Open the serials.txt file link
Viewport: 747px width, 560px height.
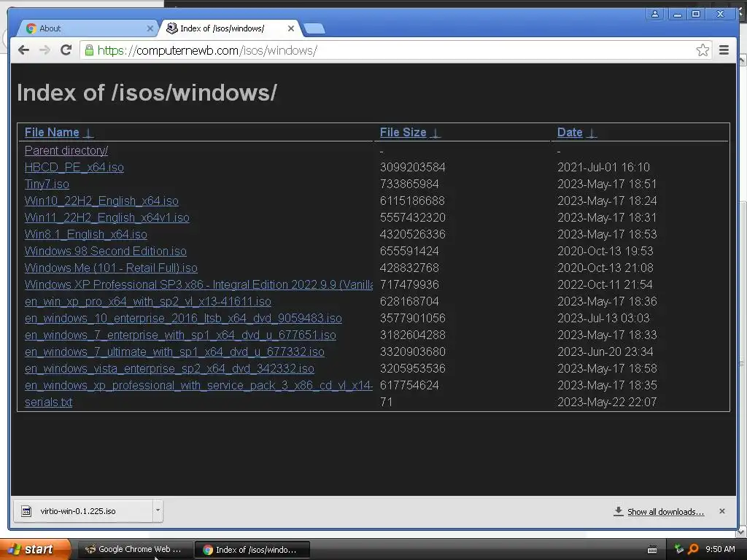(x=48, y=402)
